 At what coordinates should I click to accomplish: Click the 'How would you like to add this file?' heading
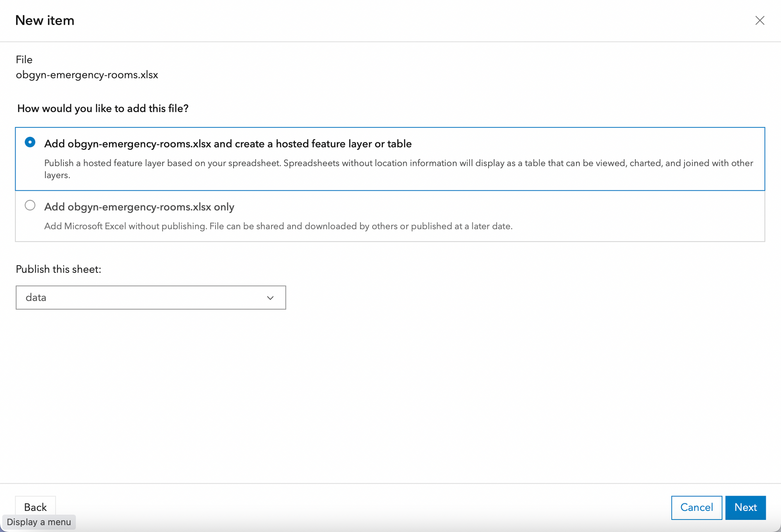pos(103,108)
